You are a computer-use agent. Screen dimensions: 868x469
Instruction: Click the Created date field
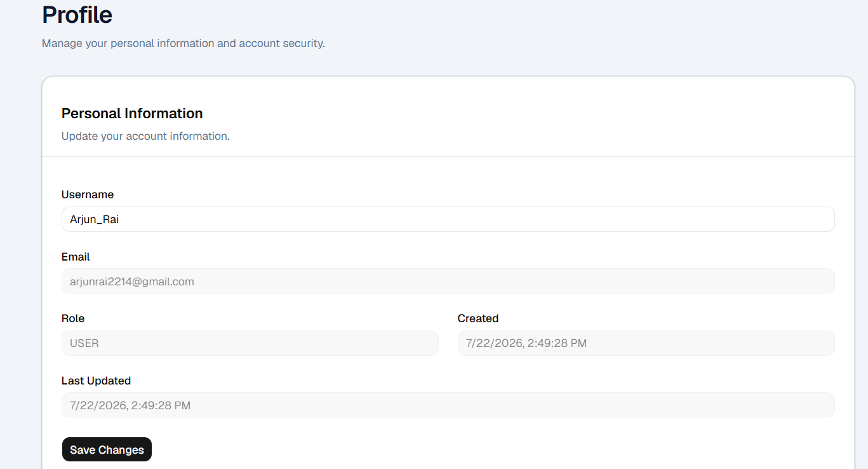point(646,343)
